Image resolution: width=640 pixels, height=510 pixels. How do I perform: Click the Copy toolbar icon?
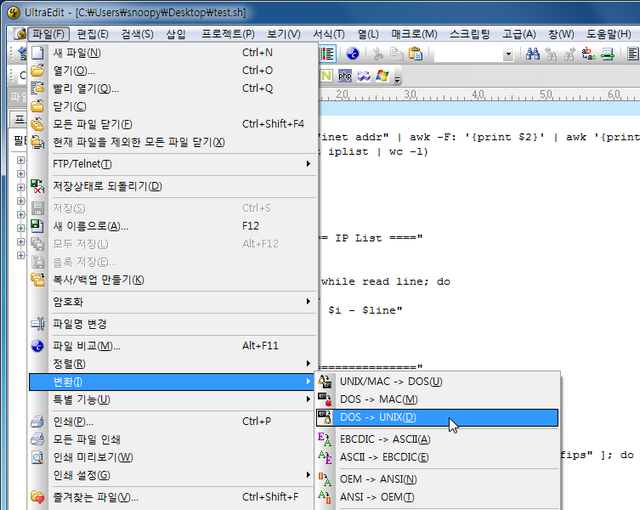click(x=396, y=54)
